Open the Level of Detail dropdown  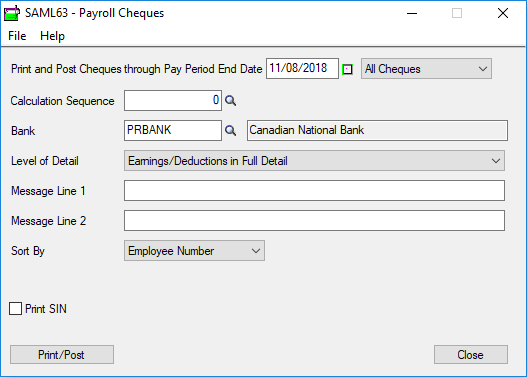pos(314,161)
